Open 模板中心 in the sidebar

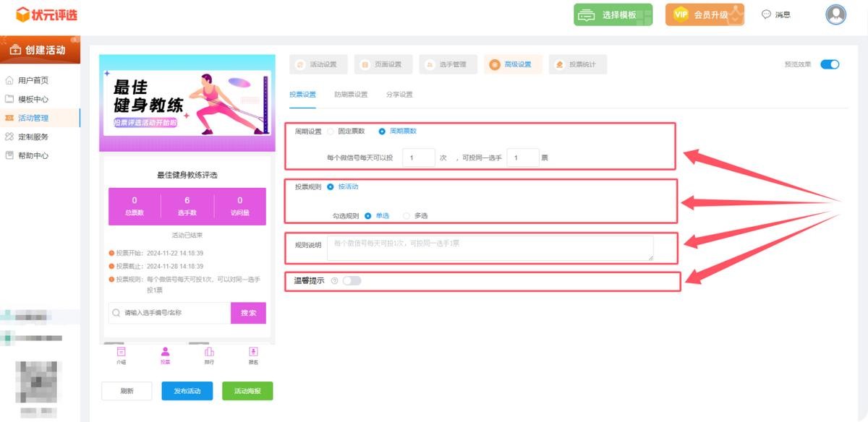coord(33,99)
